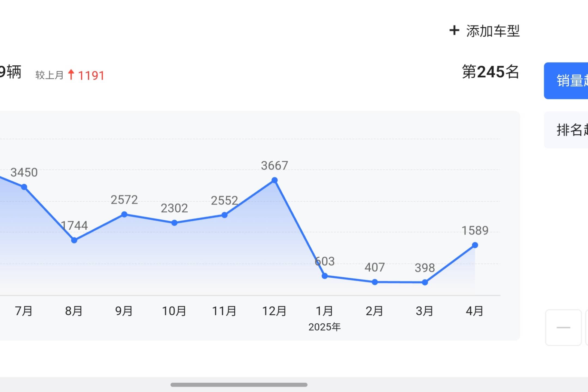Open 添加车型 to add a car model
Screen dimensions: 588x392
pyautogui.click(x=485, y=31)
